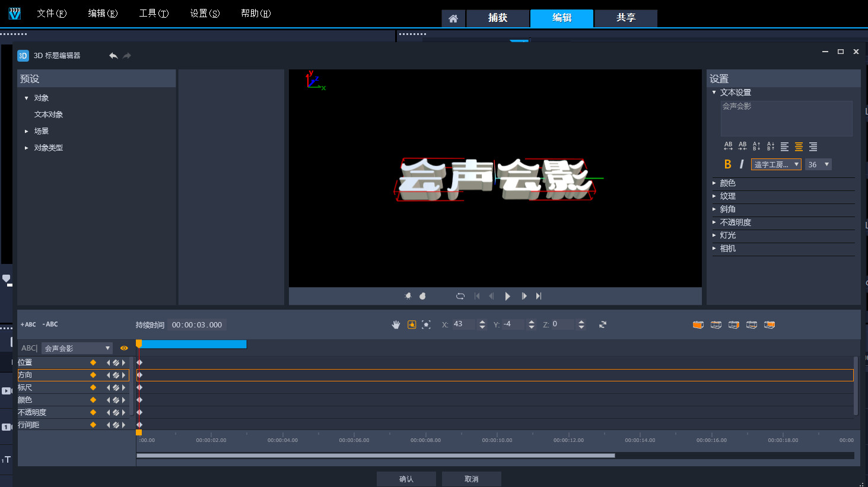Toggle keyframe diamond for 行间距 row
This screenshot has width=868, height=487.
click(x=93, y=425)
